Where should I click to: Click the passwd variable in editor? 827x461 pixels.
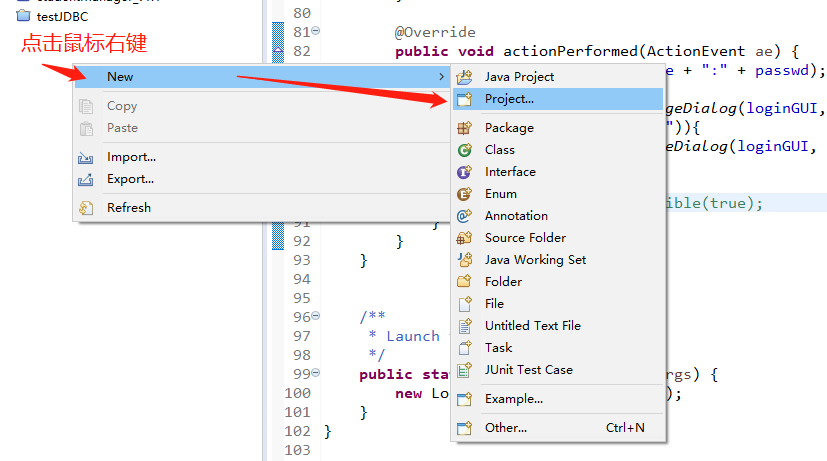(x=782, y=70)
